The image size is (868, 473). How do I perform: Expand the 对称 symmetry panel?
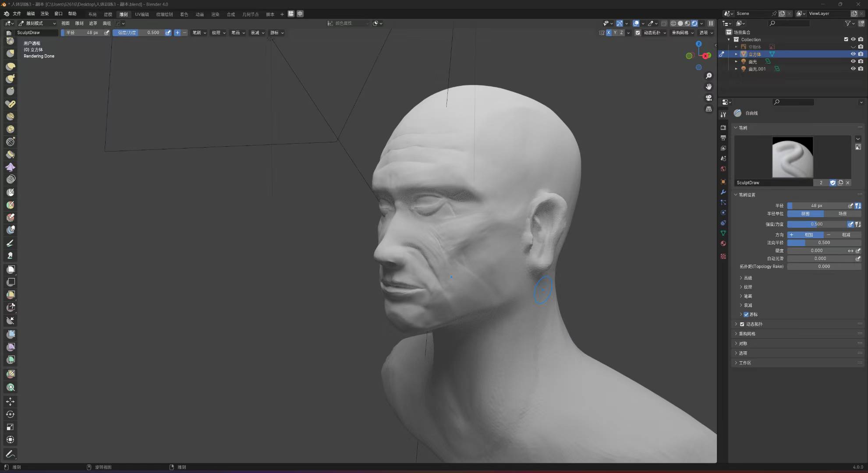[x=743, y=343]
